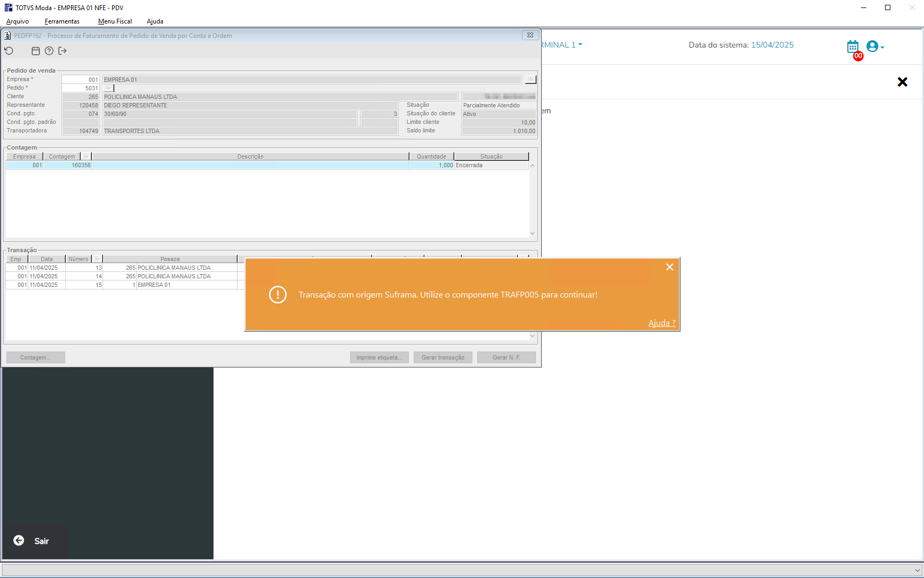Click the DIEGO REPRESENTANTE field

tap(250, 105)
